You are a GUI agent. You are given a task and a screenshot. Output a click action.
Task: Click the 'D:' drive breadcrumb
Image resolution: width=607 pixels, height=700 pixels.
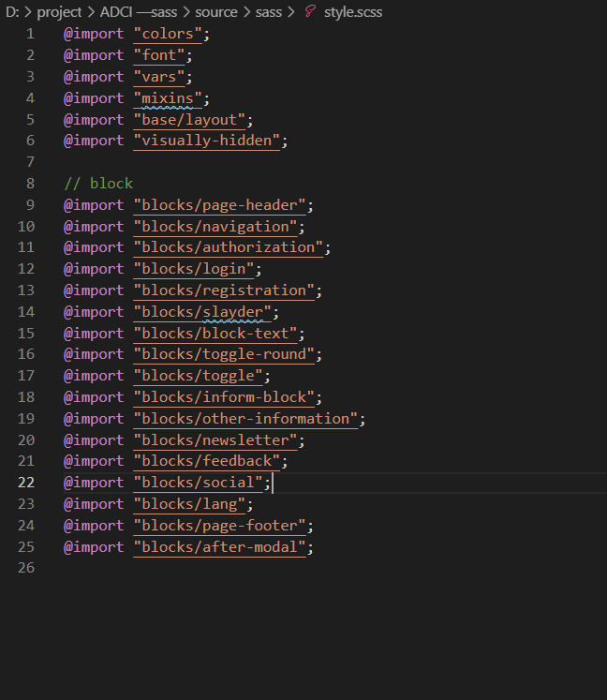pyautogui.click(x=12, y=12)
